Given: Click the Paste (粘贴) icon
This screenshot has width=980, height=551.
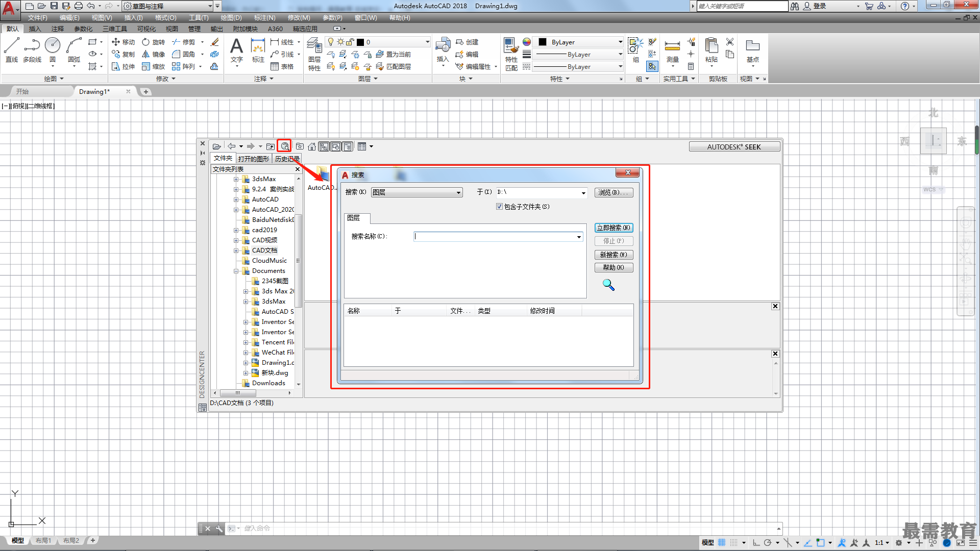Looking at the screenshot, I should pos(711,50).
